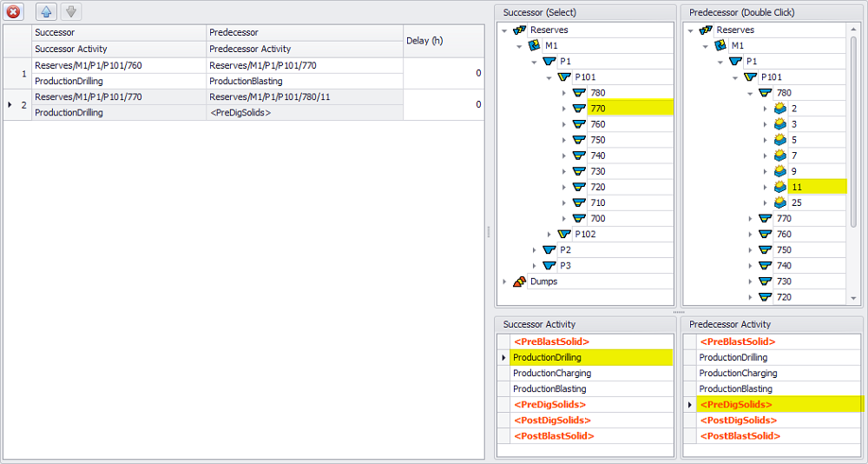Expand the P102 node in Successor tree
The image size is (868, 464).
click(x=549, y=235)
